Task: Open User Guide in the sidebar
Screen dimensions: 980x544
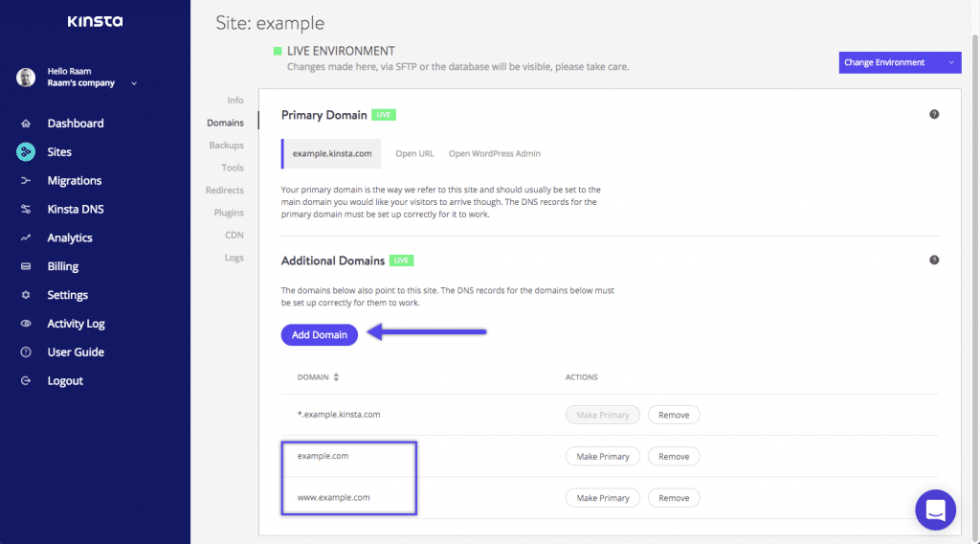Action: click(x=76, y=352)
